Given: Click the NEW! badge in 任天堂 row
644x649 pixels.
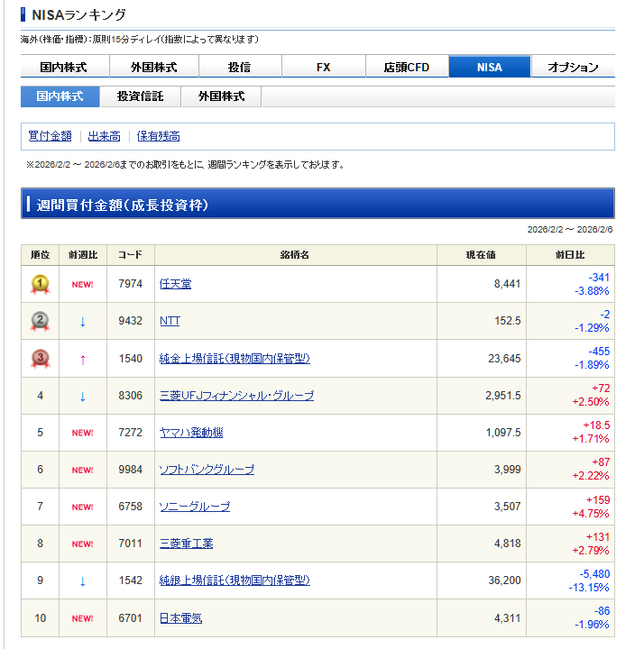Looking at the screenshot, I should 82,284.
